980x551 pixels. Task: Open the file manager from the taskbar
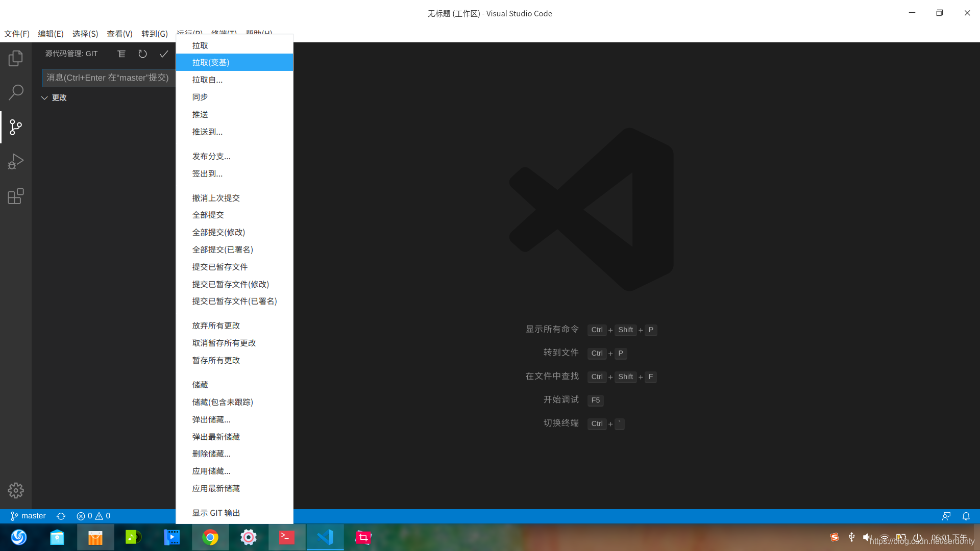click(x=57, y=537)
